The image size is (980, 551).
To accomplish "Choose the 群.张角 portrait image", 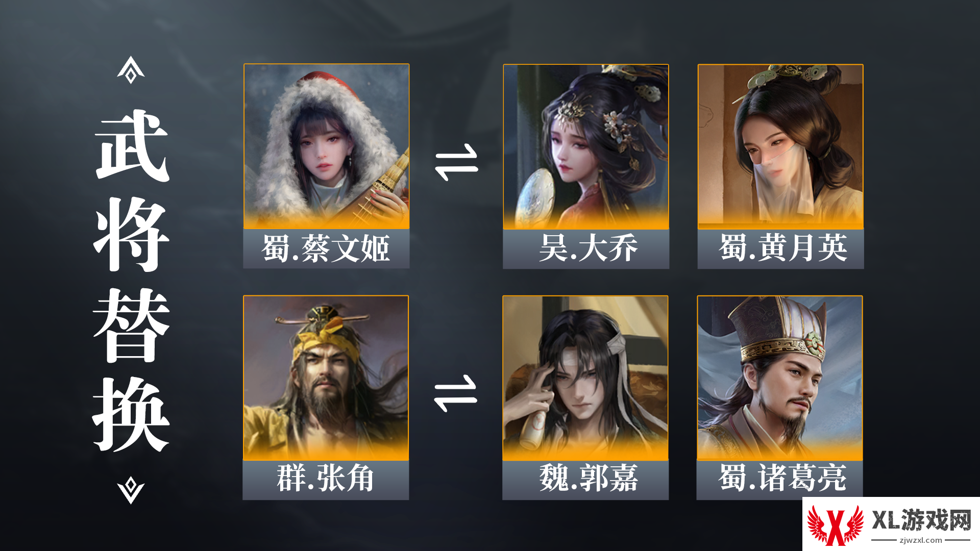I will (326, 378).
